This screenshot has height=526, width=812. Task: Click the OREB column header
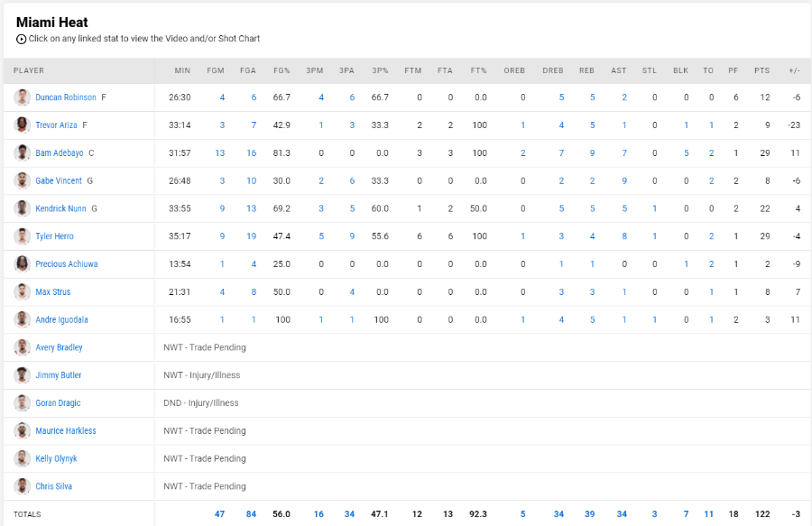click(x=514, y=70)
